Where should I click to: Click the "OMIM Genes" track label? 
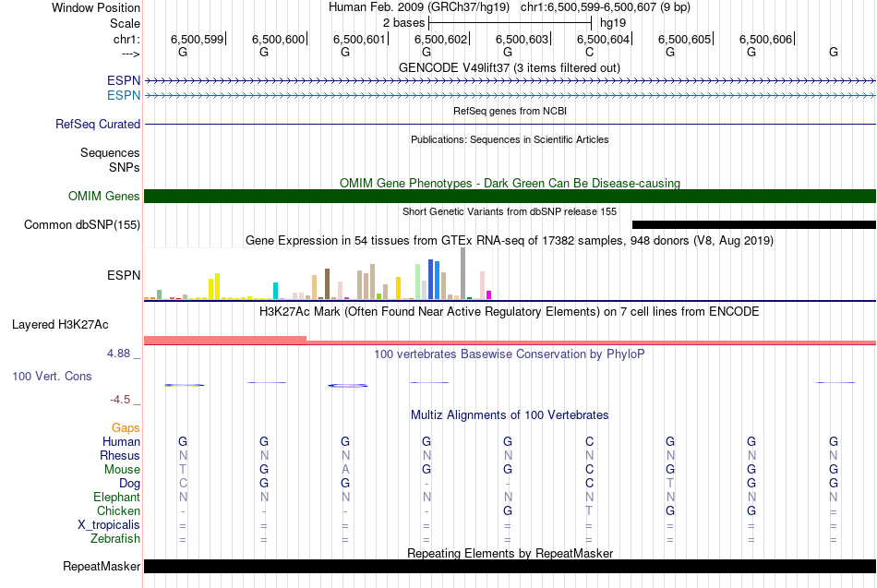point(103,196)
